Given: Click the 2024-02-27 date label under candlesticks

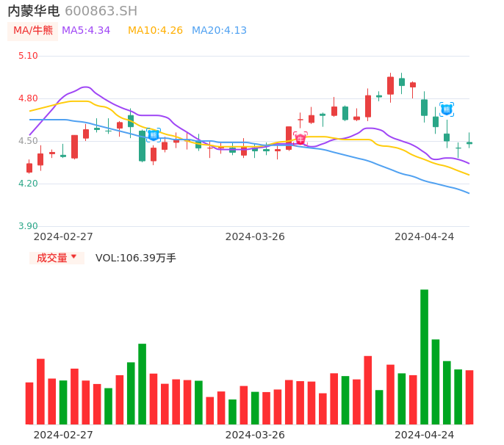Looking at the screenshot, I should pyautogui.click(x=63, y=236).
